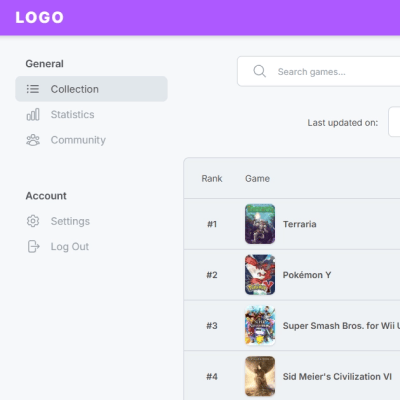Click rank #3 cell
The width and height of the screenshot is (400, 400).
[212, 326]
